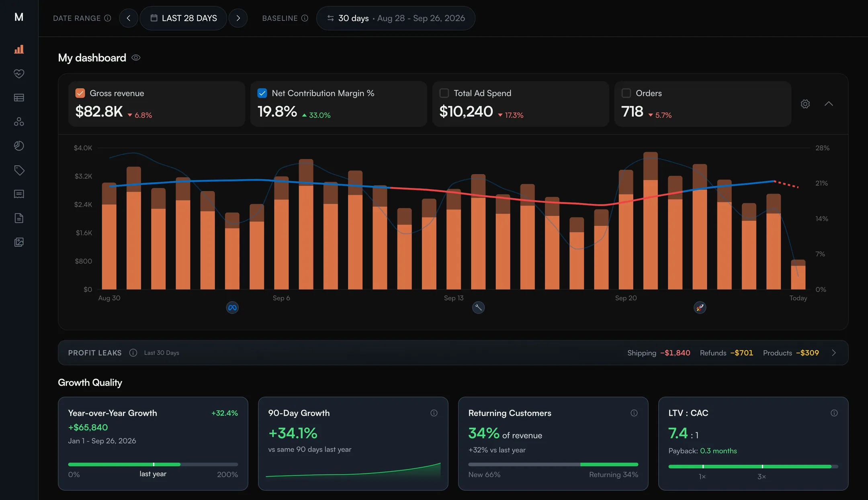Viewport: 868px width, 500px height.
Task: Uncheck Net Contribution Margin % checkbox
Action: pyautogui.click(x=262, y=93)
